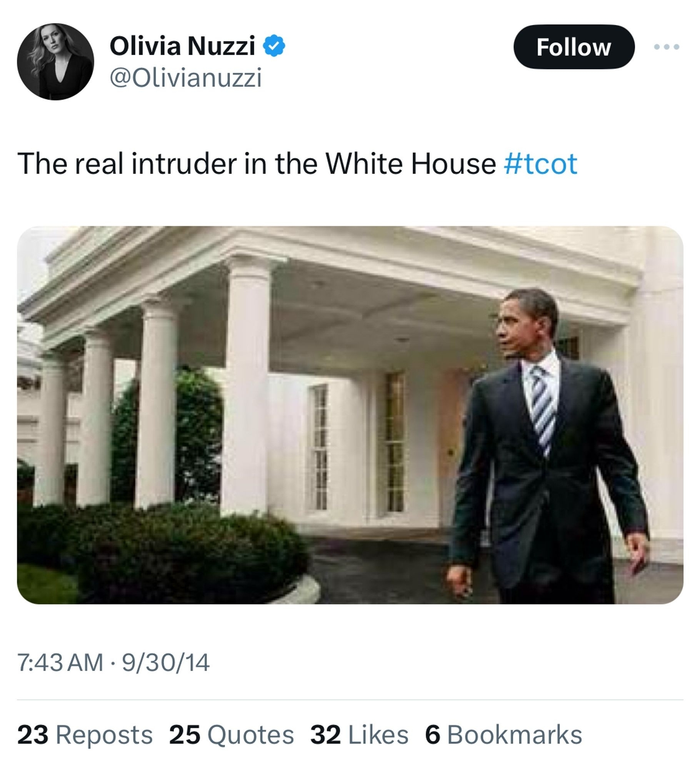Screen dimensions: 700x769
Task: Click the blue verified checkmark badge
Action: point(273,46)
